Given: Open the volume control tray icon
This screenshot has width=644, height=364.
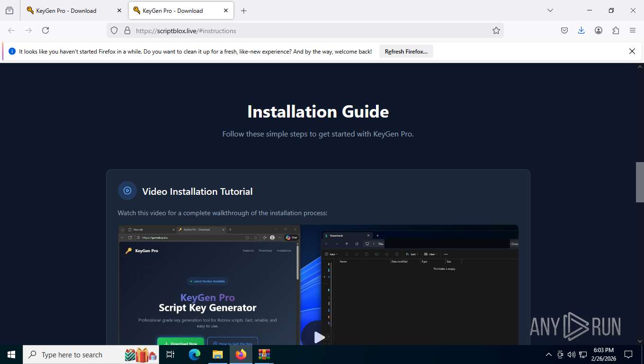Looking at the screenshot, I should pyautogui.click(x=572, y=355).
